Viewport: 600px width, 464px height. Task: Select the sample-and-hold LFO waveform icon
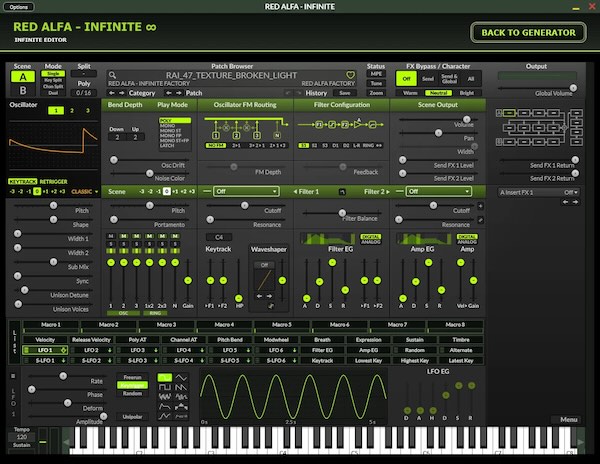tap(181, 397)
